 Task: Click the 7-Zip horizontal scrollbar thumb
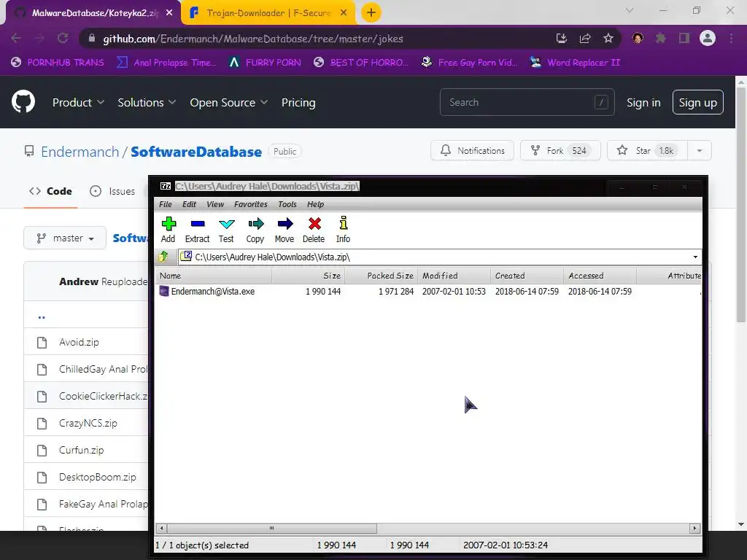pos(271,528)
